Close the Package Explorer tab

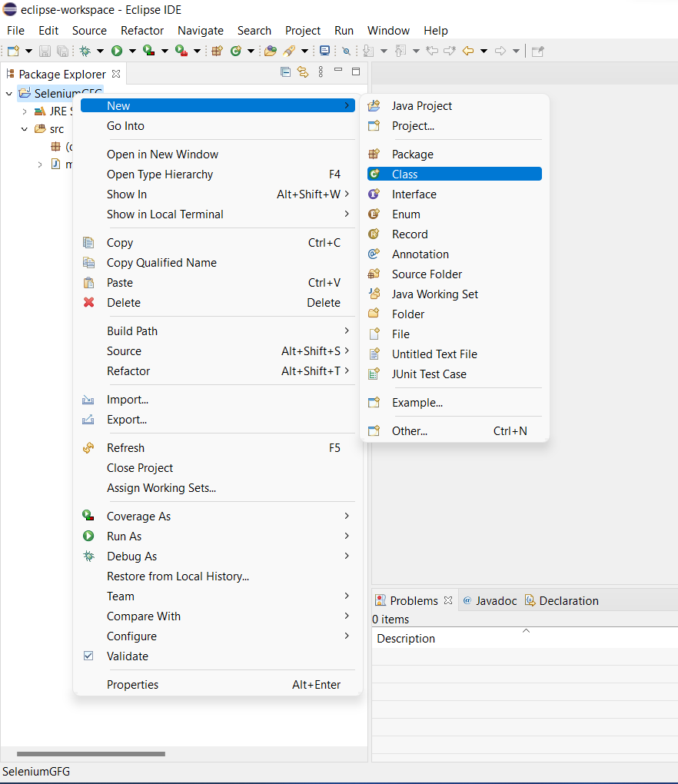[x=116, y=74]
